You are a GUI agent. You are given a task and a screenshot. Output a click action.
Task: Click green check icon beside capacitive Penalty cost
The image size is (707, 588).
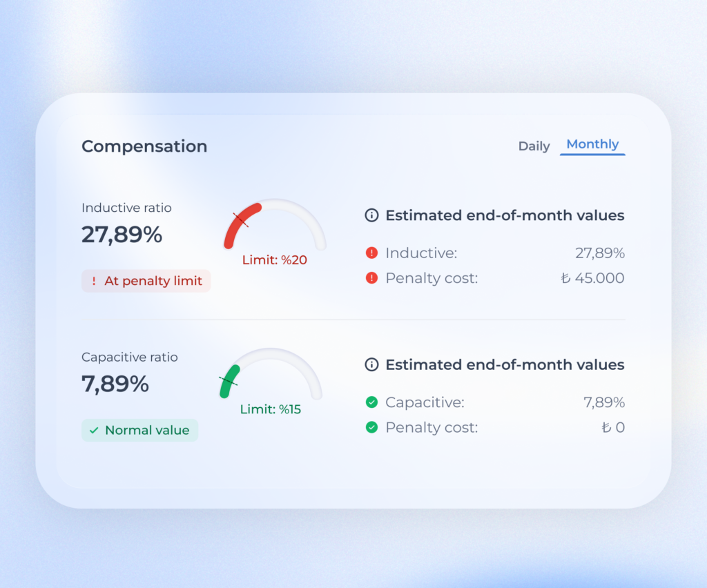371,427
